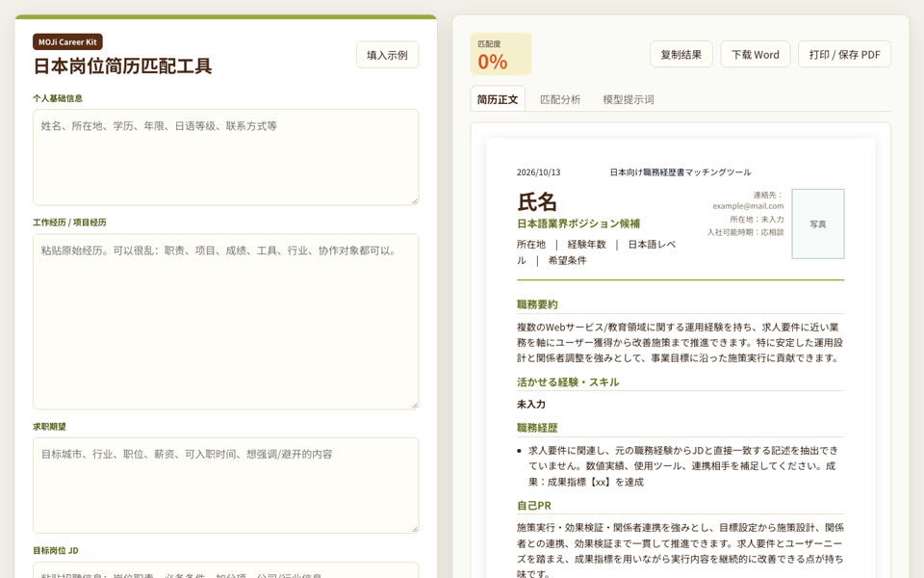Open the 模型提示词 tab
The width and height of the screenshot is (924, 578).
click(629, 99)
